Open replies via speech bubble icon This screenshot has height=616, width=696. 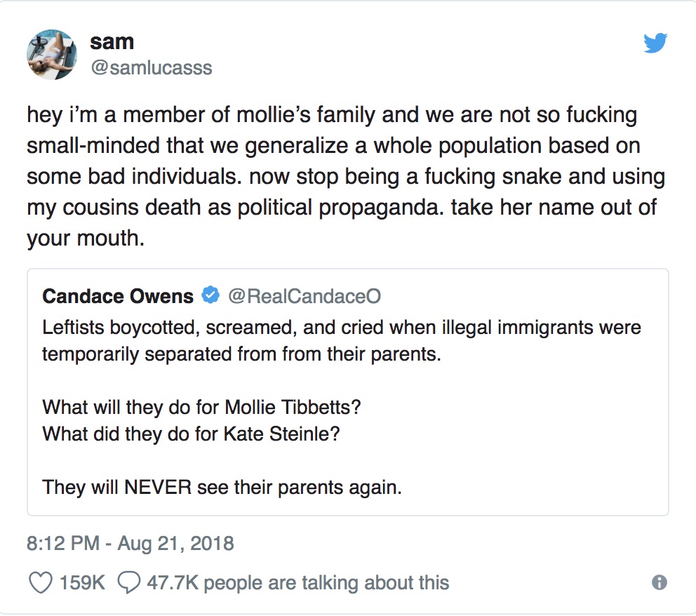128,583
